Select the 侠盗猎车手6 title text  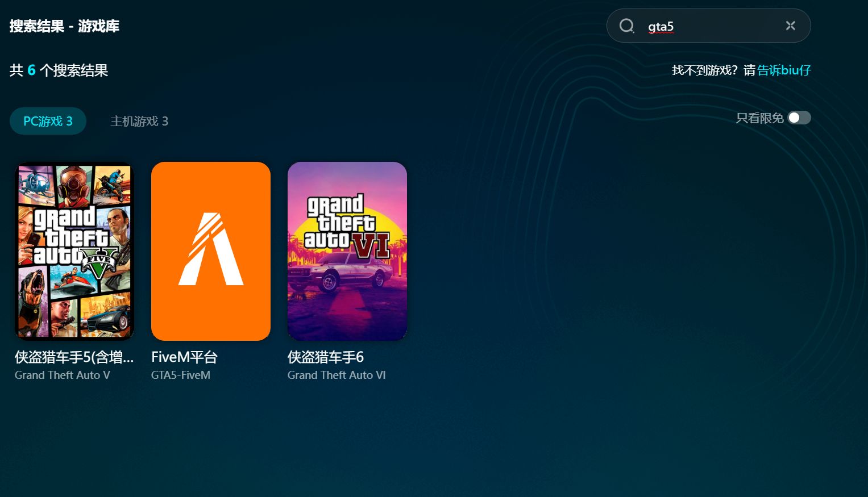(x=326, y=357)
